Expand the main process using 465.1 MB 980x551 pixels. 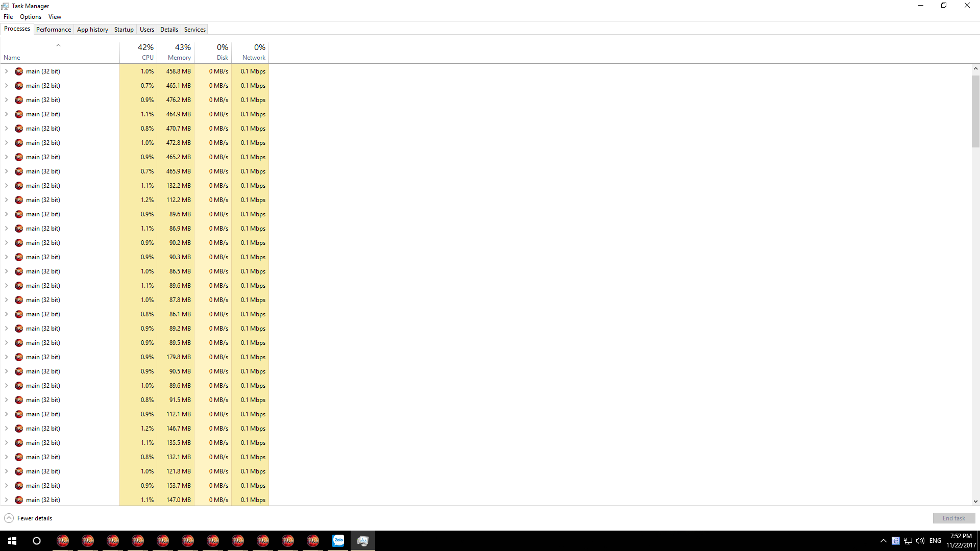point(7,86)
